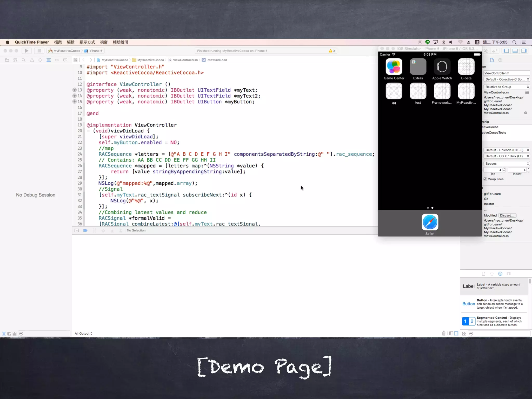Screen dimensions: 532x399
Task: Open the All Output console filter dropdown
Action: pos(83,334)
